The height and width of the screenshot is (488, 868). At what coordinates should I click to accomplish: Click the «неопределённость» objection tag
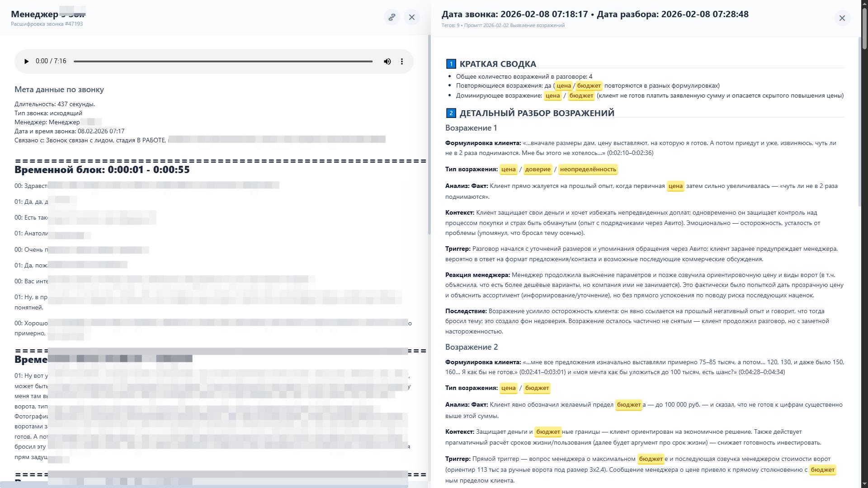coord(588,169)
